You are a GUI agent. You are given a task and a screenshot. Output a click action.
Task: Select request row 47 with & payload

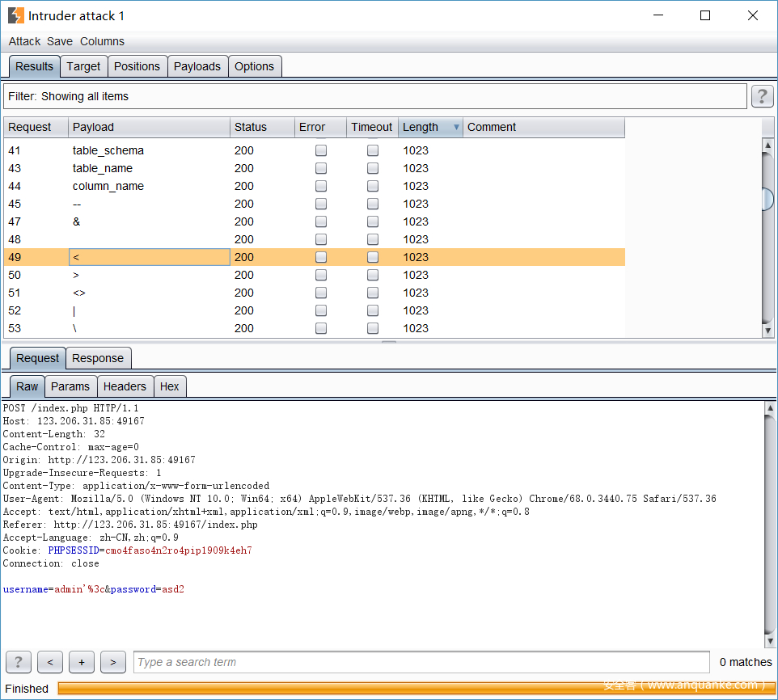tap(314, 221)
